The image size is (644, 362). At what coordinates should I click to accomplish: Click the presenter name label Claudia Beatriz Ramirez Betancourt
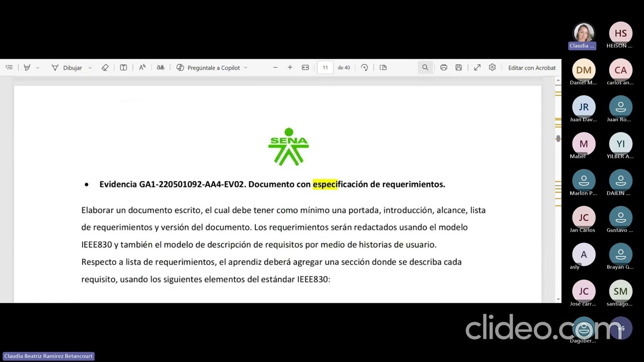point(48,356)
